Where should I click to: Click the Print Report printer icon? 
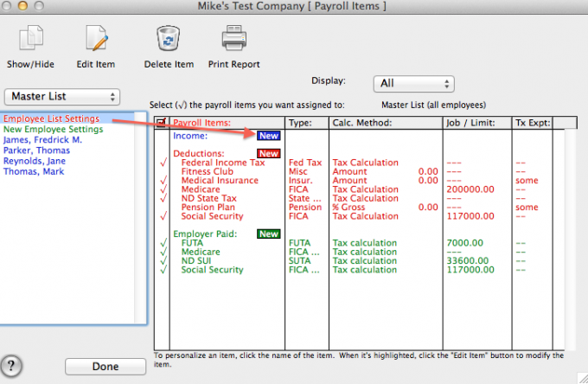(x=234, y=37)
